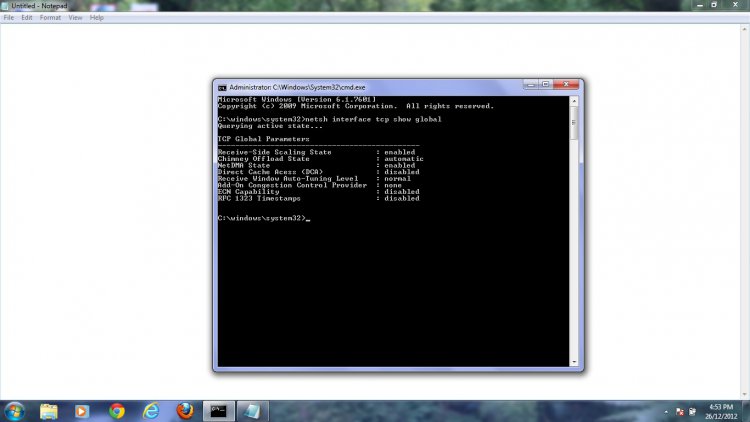The image size is (750, 422).
Task: Click 'Add-On Congestion Control Provider' line
Action: coord(309,185)
